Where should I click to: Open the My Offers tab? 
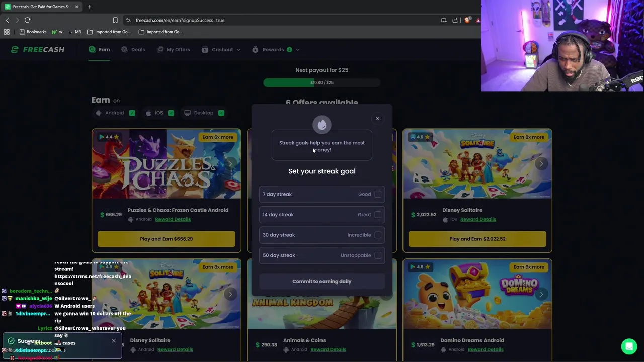point(173,50)
